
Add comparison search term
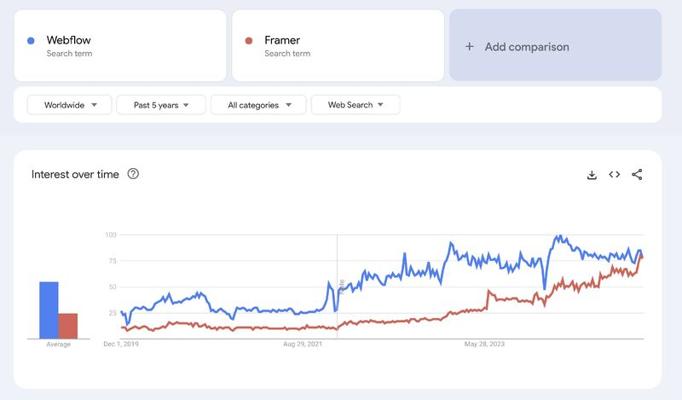[555, 45]
